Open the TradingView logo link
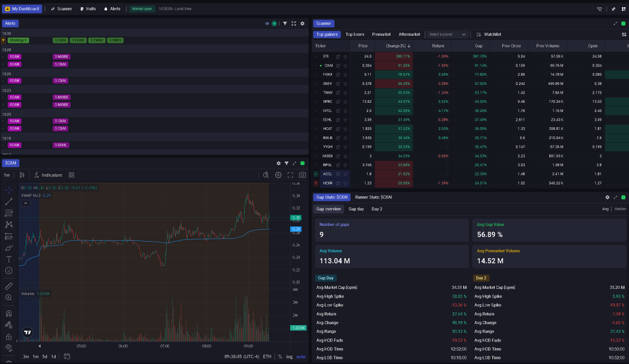629x364 pixels. [x=27, y=332]
